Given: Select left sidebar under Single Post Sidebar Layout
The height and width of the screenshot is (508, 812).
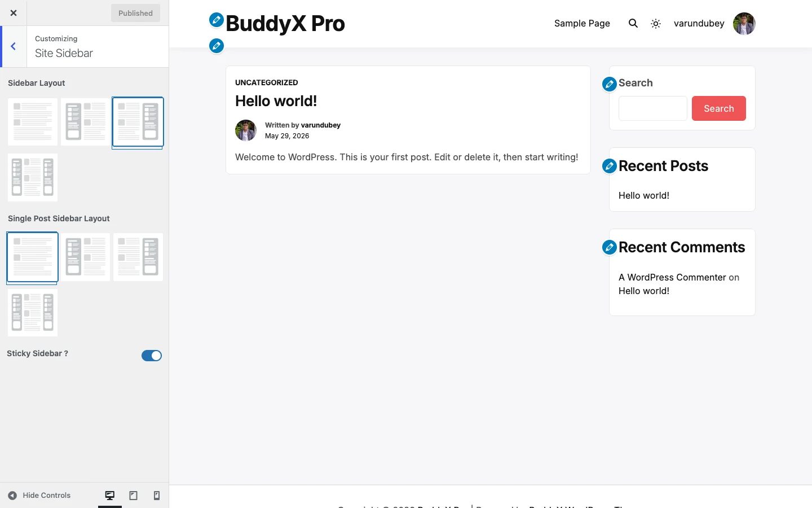Looking at the screenshot, I should 85,257.
